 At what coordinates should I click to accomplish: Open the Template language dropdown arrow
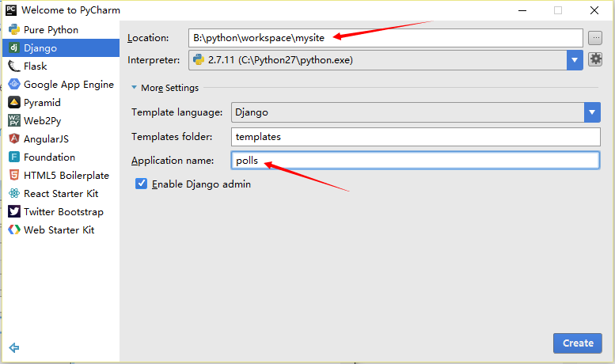tap(592, 112)
